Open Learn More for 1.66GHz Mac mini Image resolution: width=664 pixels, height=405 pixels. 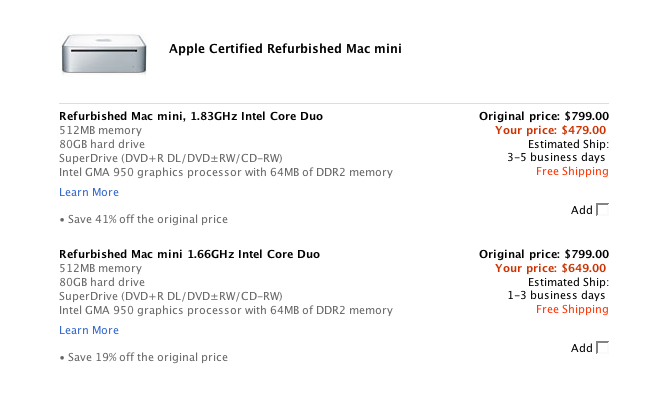[89, 330]
